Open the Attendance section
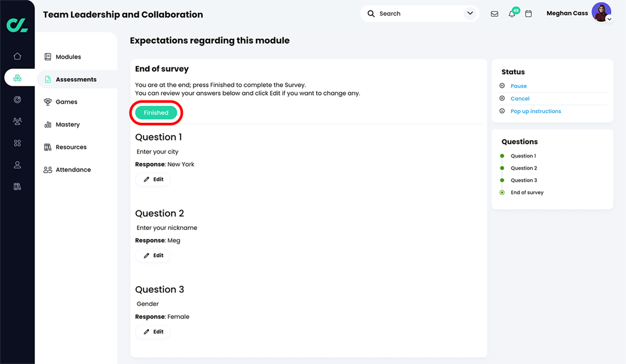The height and width of the screenshot is (364, 626). [x=73, y=169]
